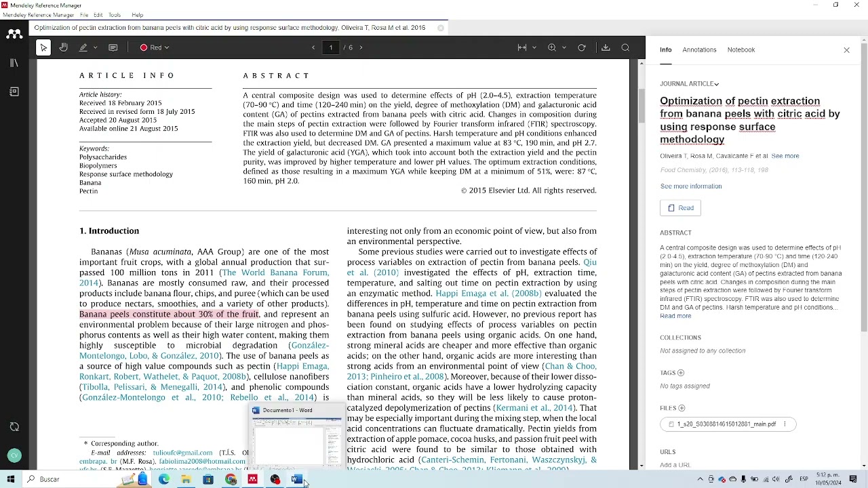Viewport: 868px width, 488px height.
Task: Expand the zoom level options arrow
Action: pos(564,47)
